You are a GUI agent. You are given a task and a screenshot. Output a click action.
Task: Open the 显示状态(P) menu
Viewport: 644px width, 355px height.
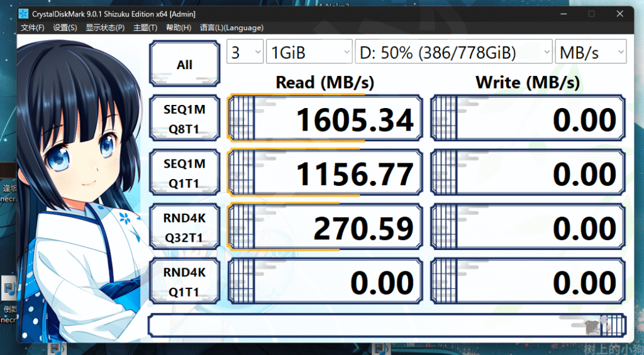(105, 28)
